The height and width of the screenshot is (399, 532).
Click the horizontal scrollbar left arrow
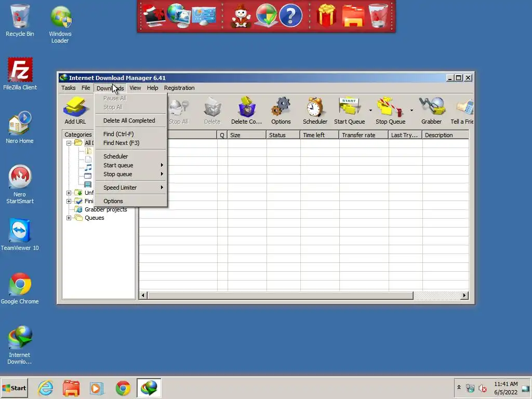pyautogui.click(x=143, y=296)
